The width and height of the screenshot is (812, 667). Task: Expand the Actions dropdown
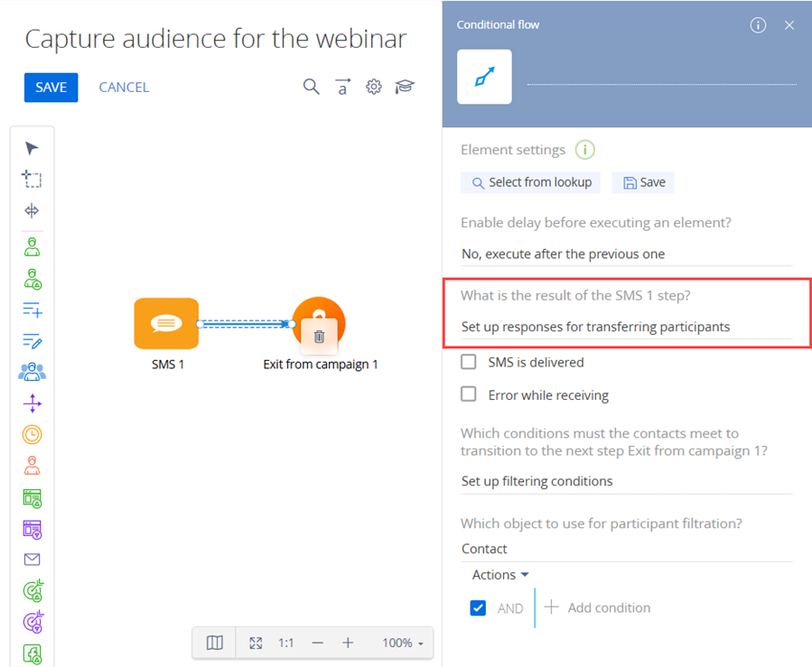tap(500, 575)
